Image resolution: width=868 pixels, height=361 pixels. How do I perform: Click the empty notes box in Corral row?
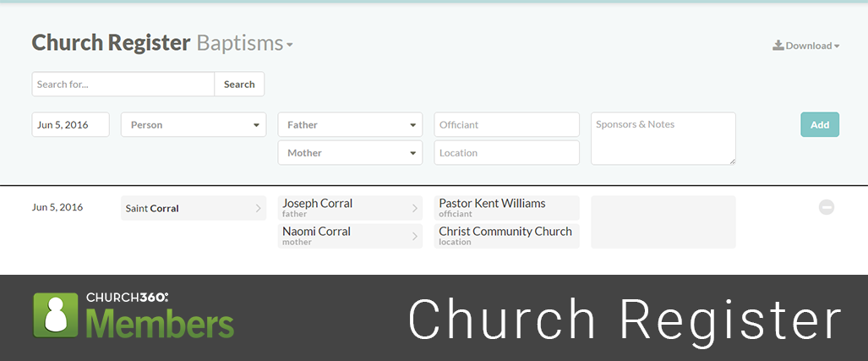663,222
